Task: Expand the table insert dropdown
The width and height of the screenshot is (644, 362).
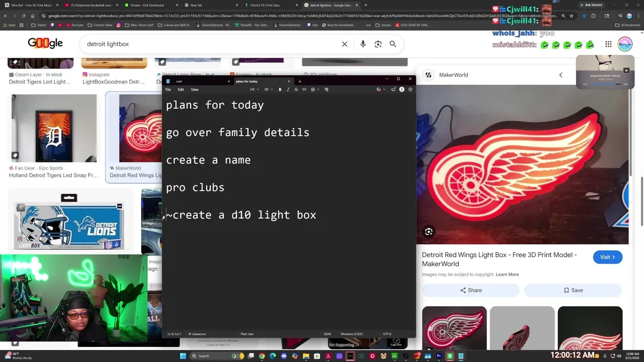Action: pos(314,89)
